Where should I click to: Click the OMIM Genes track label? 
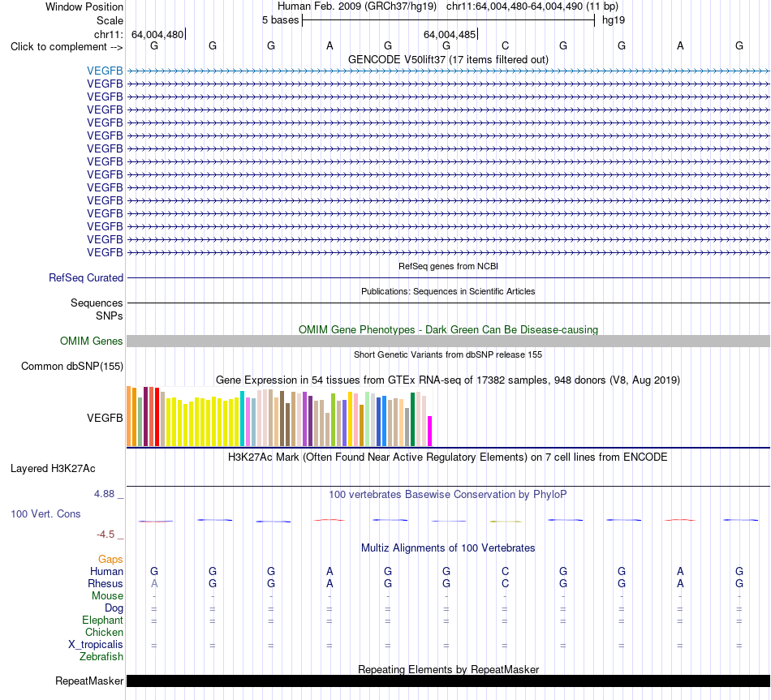[92, 341]
